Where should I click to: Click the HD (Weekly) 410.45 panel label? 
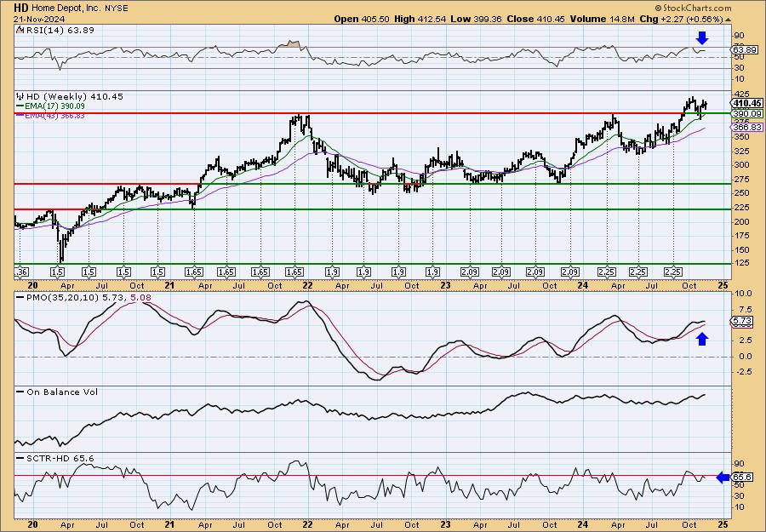click(x=74, y=96)
